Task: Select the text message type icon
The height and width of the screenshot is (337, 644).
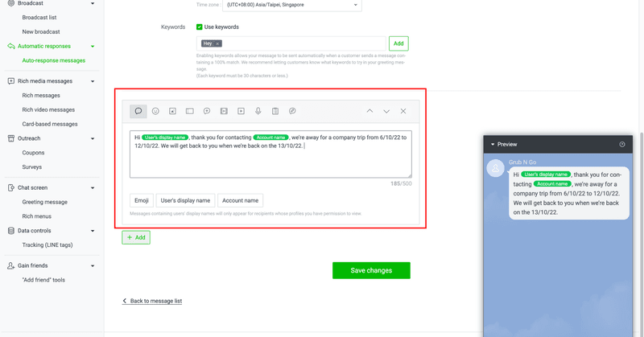Action: 138,111
